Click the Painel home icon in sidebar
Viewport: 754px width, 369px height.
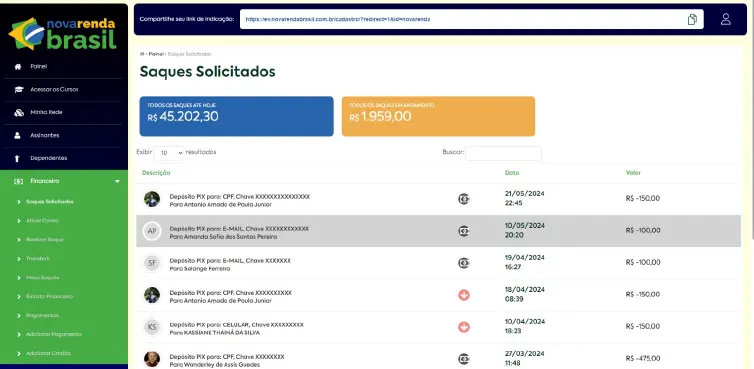(x=18, y=67)
